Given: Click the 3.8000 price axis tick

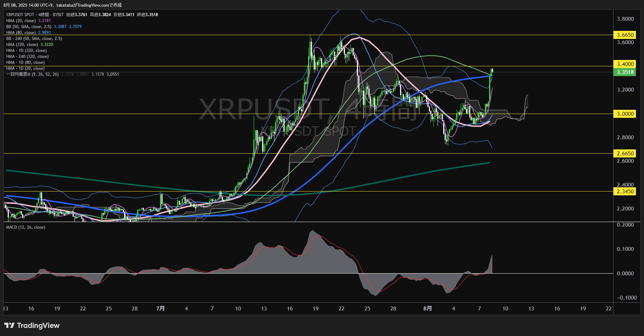Looking at the screenshot, I should tap(625, 19).
